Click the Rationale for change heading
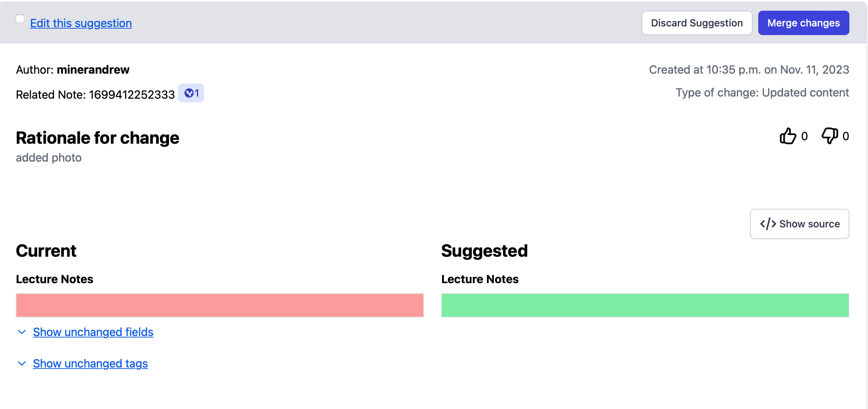868x409 pixels. click(x=98, y=138)
